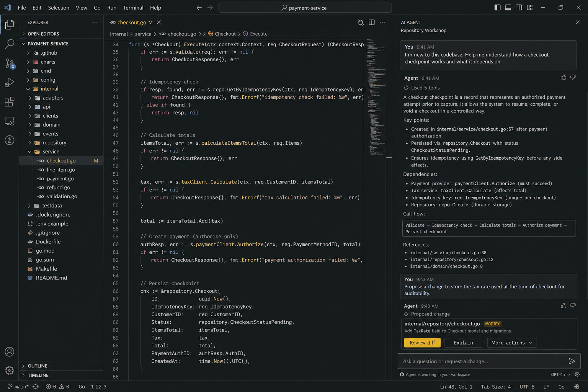Screen dimensions: 588x392
Task: Open the Run menu
Action: pos(112,8)
